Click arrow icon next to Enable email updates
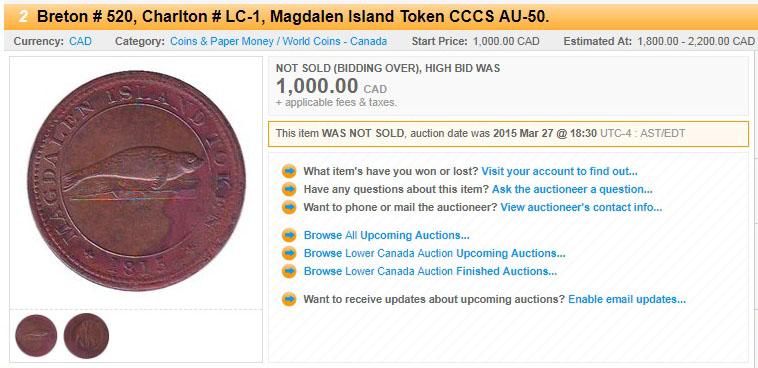This screenshot has width=758, height=368. click(x=289, y=299)
